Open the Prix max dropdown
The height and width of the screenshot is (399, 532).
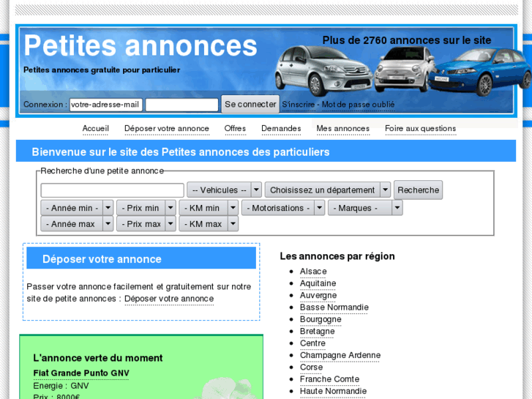[146, 224]
